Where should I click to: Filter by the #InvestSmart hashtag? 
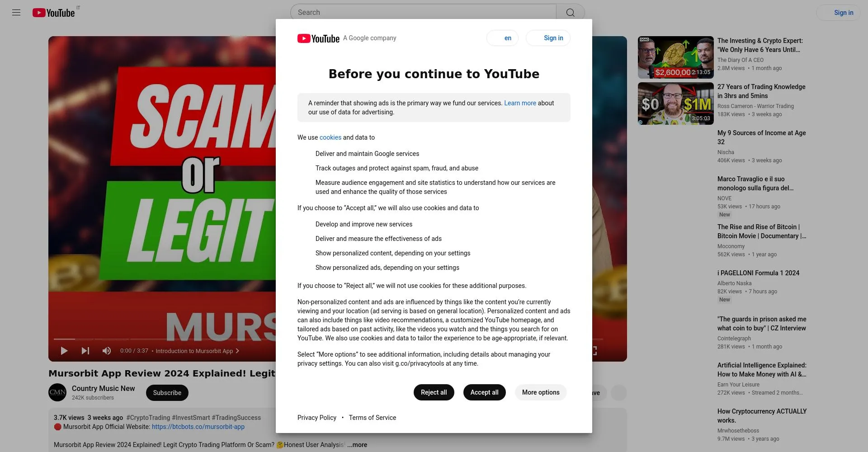click(x=191, y=418)
